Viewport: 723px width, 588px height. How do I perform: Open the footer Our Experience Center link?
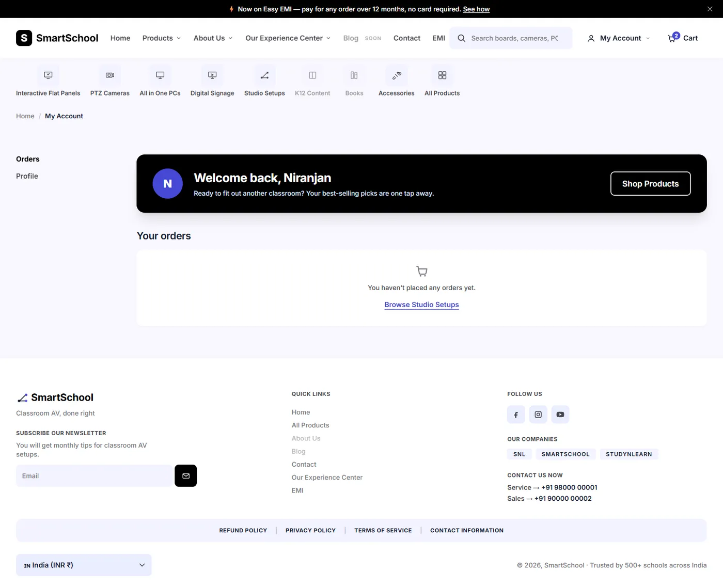327,478
